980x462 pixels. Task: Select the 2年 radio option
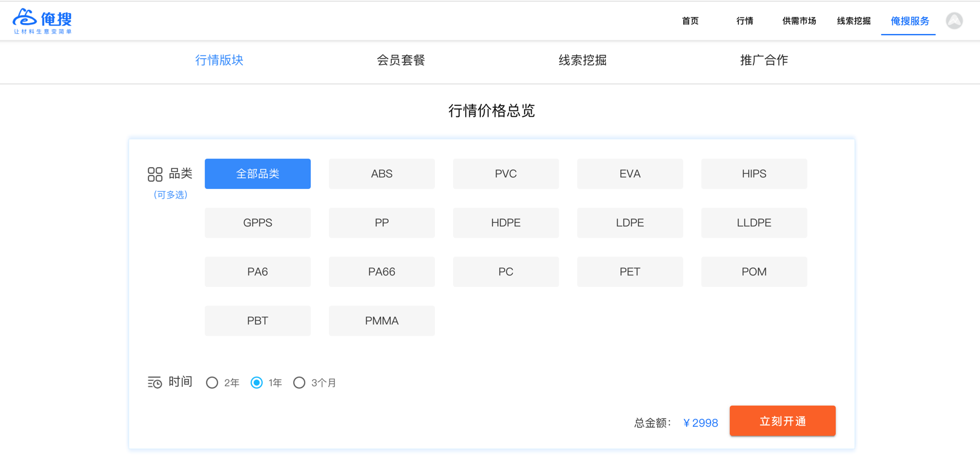pyautogui.click(x=212, y=383)
